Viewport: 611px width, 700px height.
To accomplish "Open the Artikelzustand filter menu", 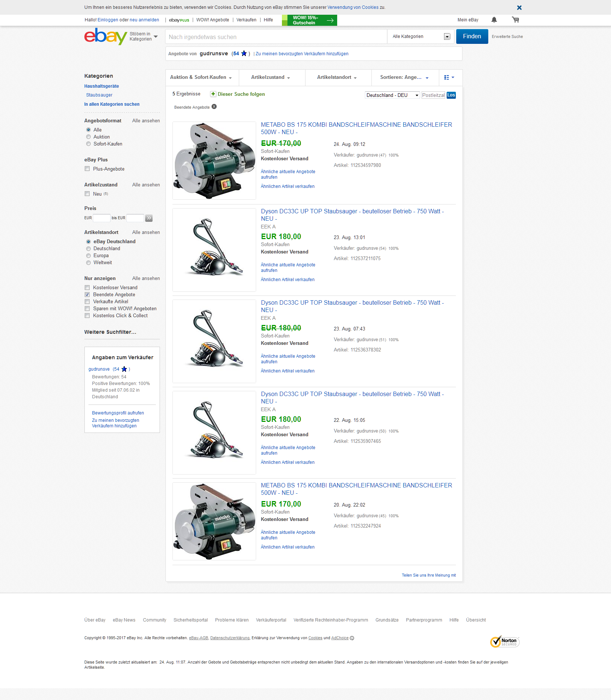I will [270, 77].
